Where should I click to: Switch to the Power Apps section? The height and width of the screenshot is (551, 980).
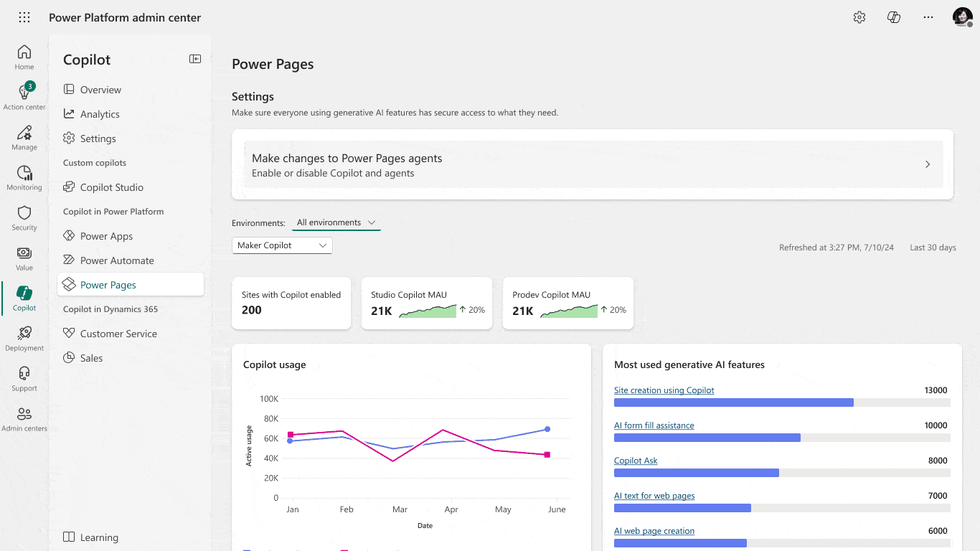tap(105, 235)
